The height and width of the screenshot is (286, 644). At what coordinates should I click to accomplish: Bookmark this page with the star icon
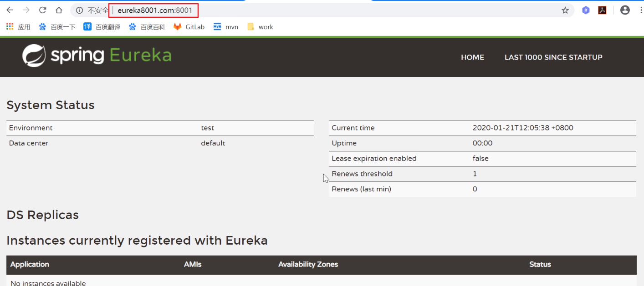[x=565, y=10]
